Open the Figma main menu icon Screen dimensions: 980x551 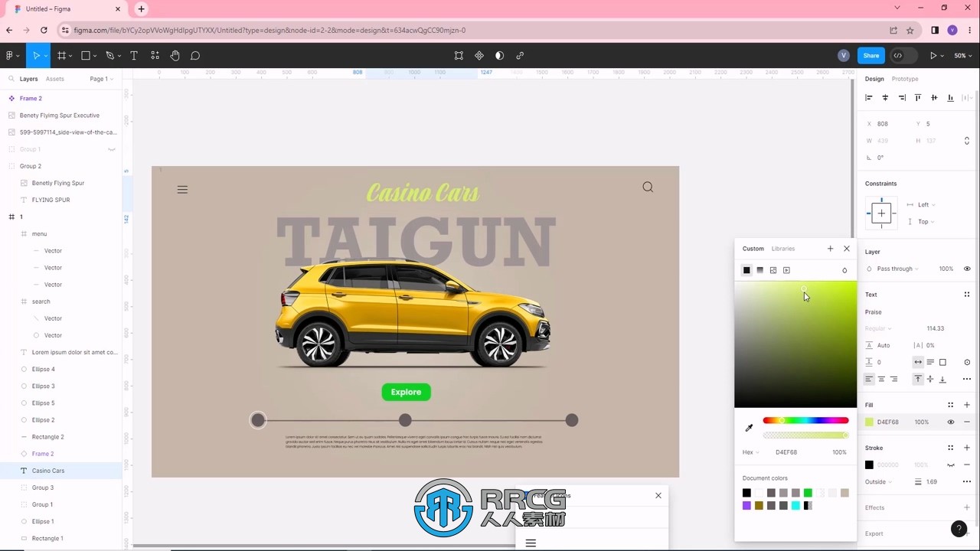pos(9,56)
